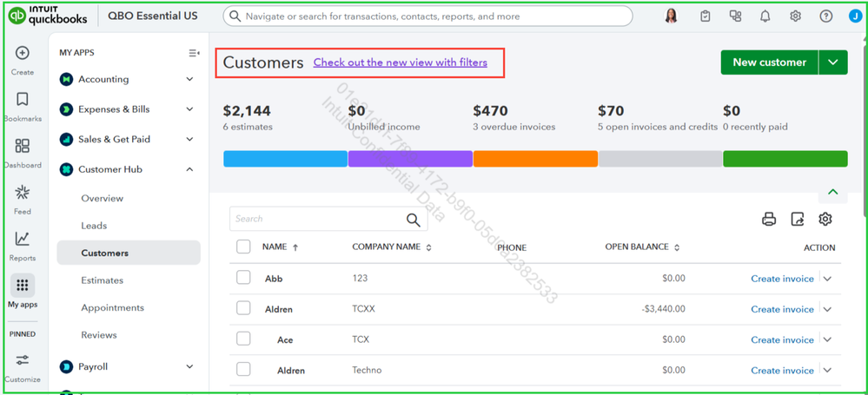Open the notifications bell
The image size is (868, 395).
click(x=765, y=16)
